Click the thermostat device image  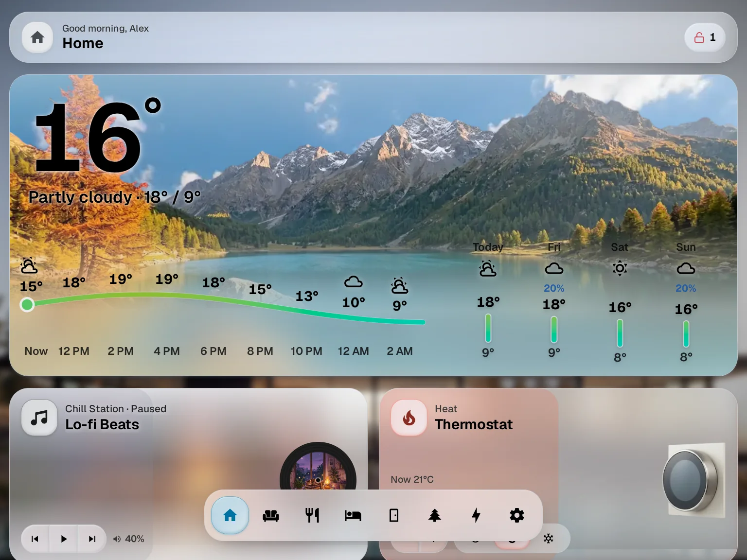tap(694, 480)
